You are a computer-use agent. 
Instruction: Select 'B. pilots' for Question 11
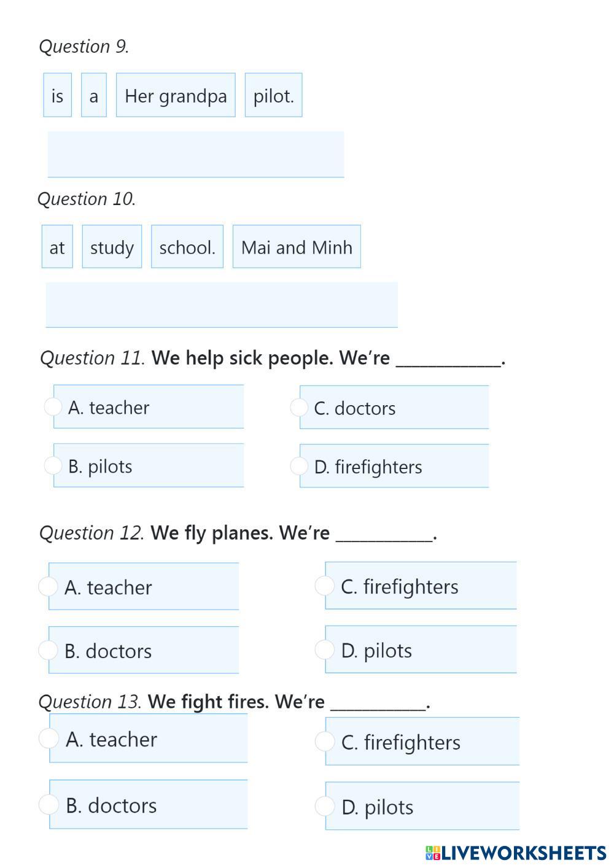(x=53, y=465)
